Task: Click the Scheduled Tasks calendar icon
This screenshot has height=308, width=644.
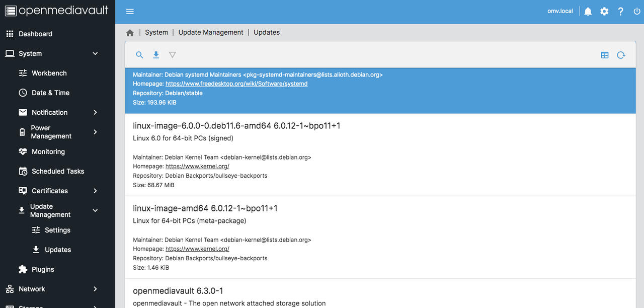Action: click(x=23, y=171)
